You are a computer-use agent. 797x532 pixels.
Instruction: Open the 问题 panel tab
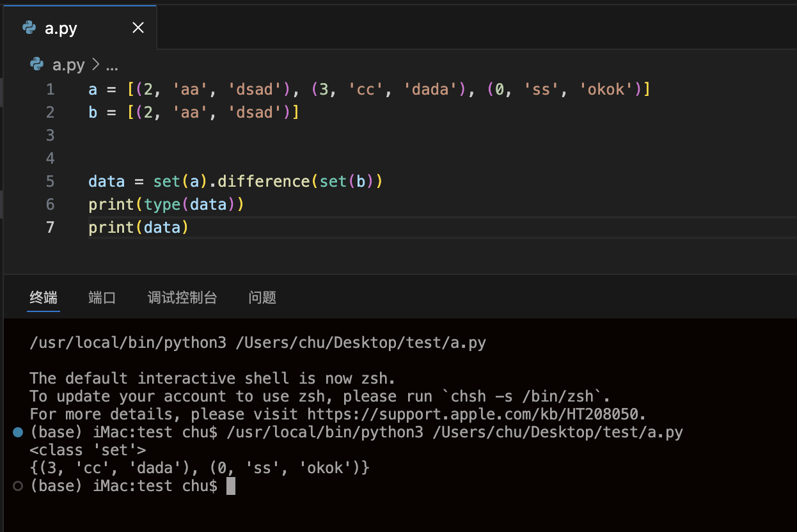click(x=262, y=297)
